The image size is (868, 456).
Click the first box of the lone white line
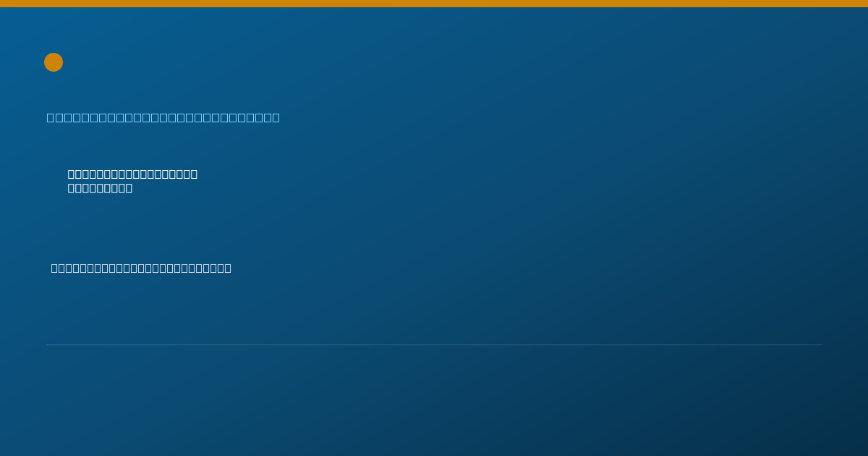[x=55, y=268]
